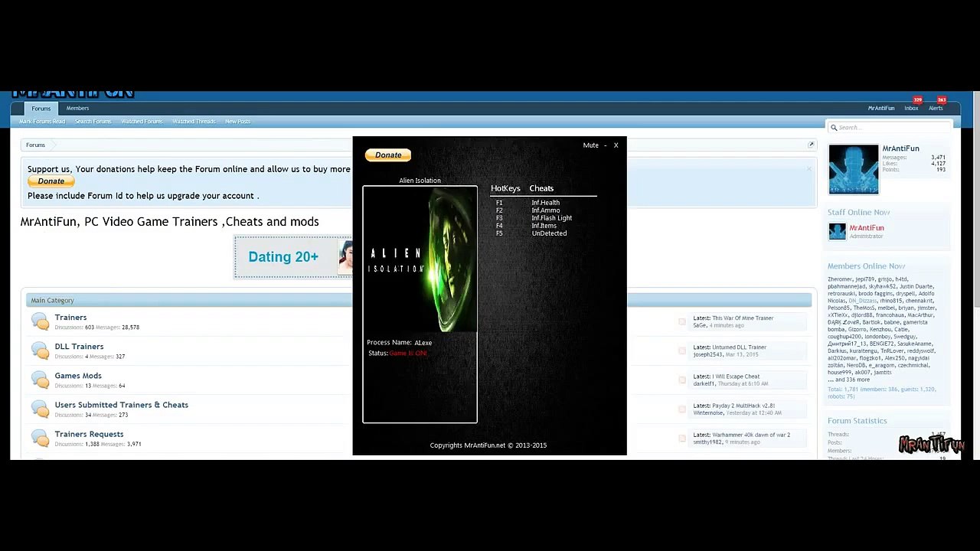The image size is (980, 551).
Task: Click the F1 hotkey label
Action: (x=499, y=203)
